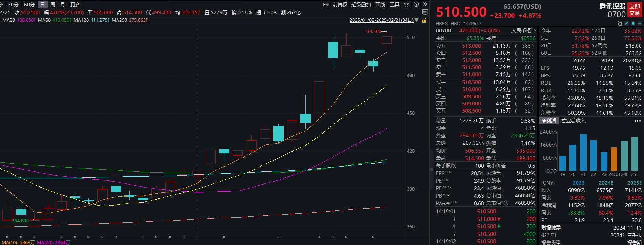Switch to the 营业总收入 tab
The height and width of the screenshot is (245, 644).
coord(573,120)
